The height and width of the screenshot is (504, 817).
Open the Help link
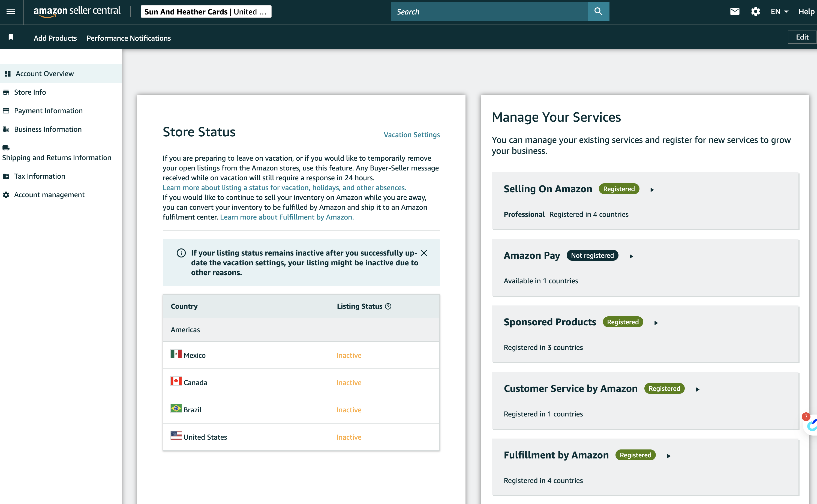(x=806, y=12)
